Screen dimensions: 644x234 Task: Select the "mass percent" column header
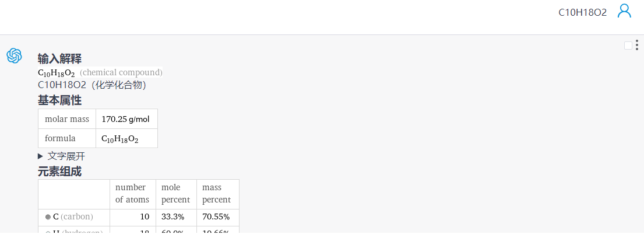click(216, 193)
